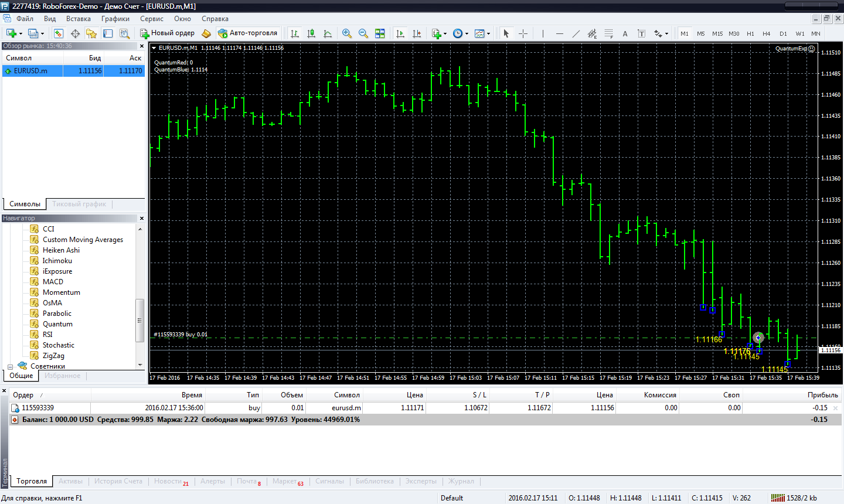Select the MACD indicator in Navigator
844x504 pixels.
pos(53,282)
